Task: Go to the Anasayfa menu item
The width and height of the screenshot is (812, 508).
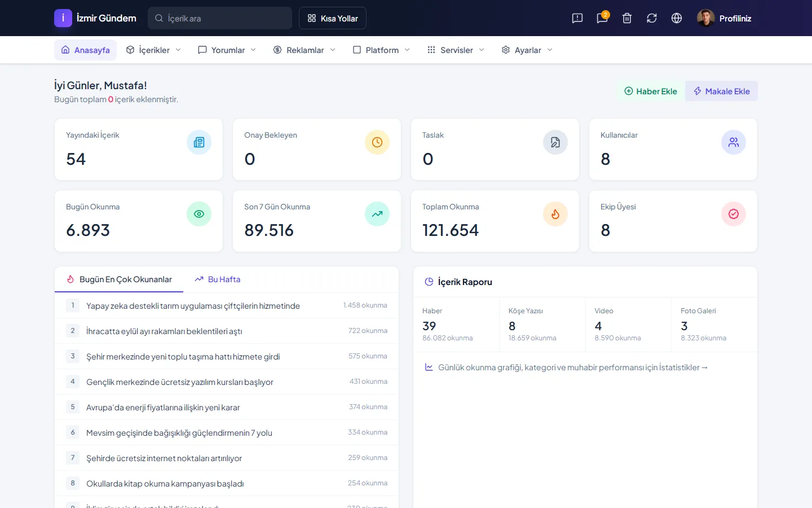Action: [86, 50]
